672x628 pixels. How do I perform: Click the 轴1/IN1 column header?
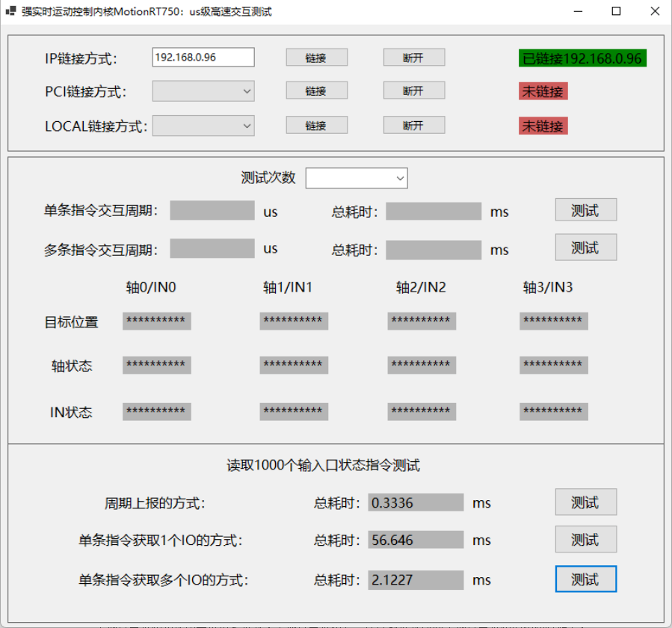(288, 287)
